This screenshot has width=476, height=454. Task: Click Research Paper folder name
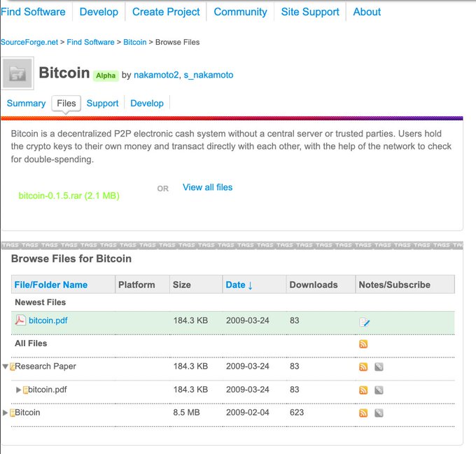(x=45, y=367)
